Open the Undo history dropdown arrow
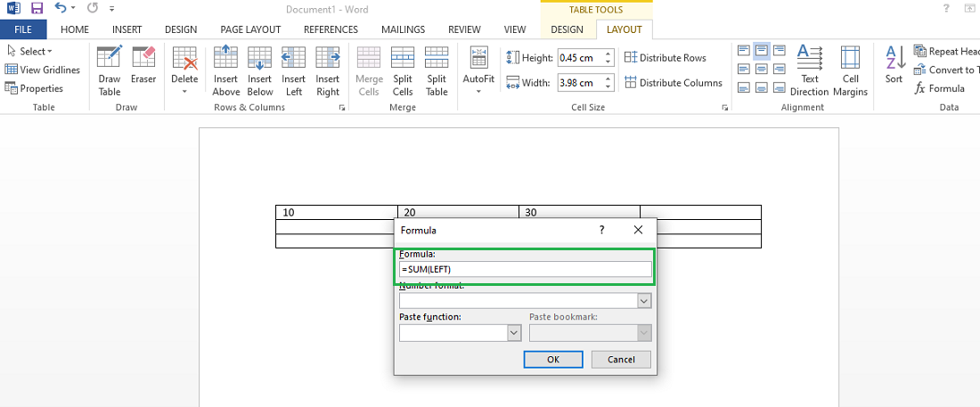The image size is (980, 407). click(x=73, y=9)
